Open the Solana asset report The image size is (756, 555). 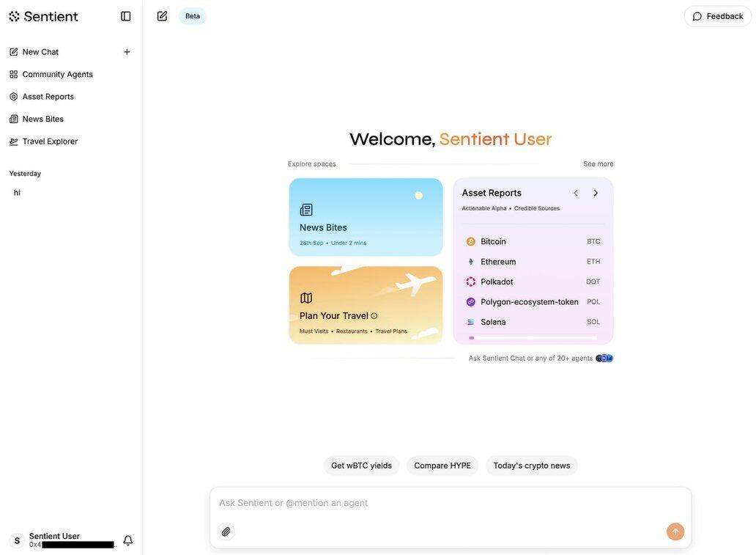533,322
